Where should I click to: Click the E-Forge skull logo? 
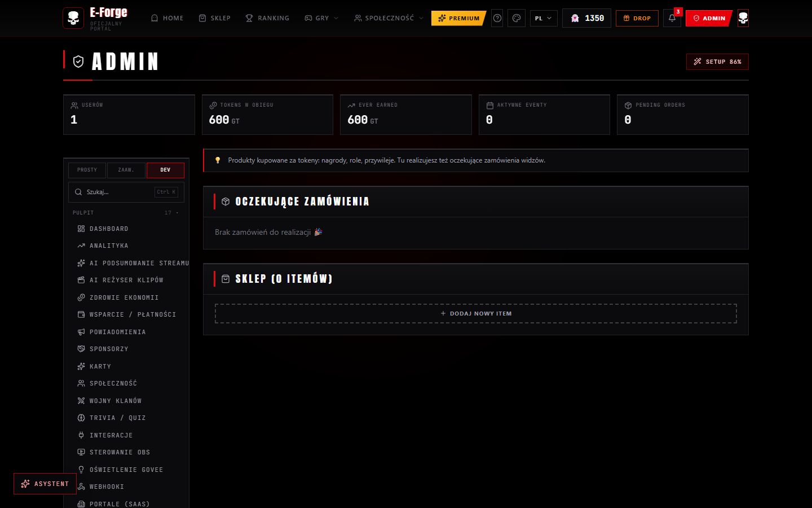point(73,18)
